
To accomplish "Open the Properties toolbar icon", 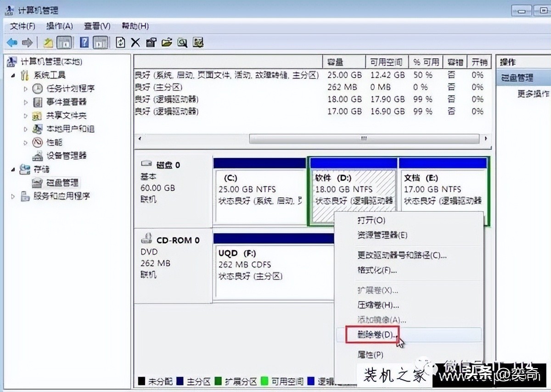I will [x=151, y=42].
